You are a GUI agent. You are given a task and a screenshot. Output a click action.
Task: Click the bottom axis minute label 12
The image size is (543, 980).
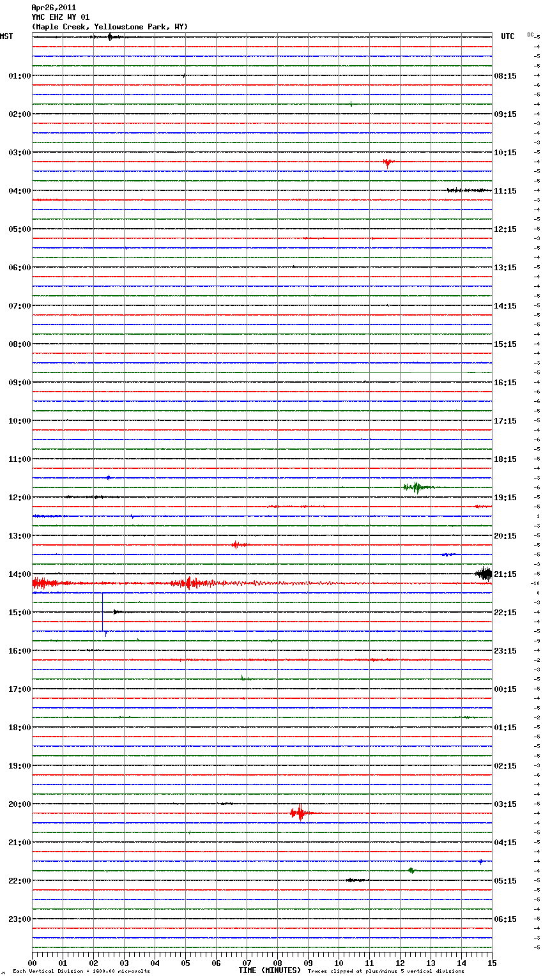click(400, 963)
